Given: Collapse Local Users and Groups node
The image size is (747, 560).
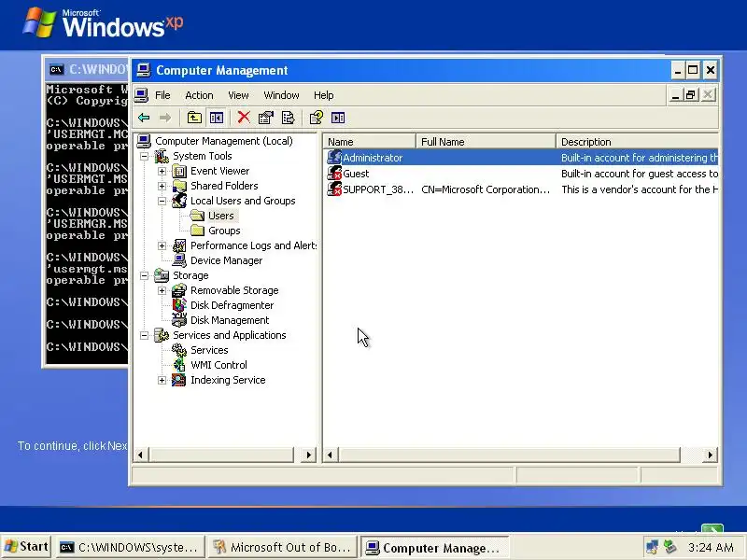Looking at the screenshot, I should 162,201.
